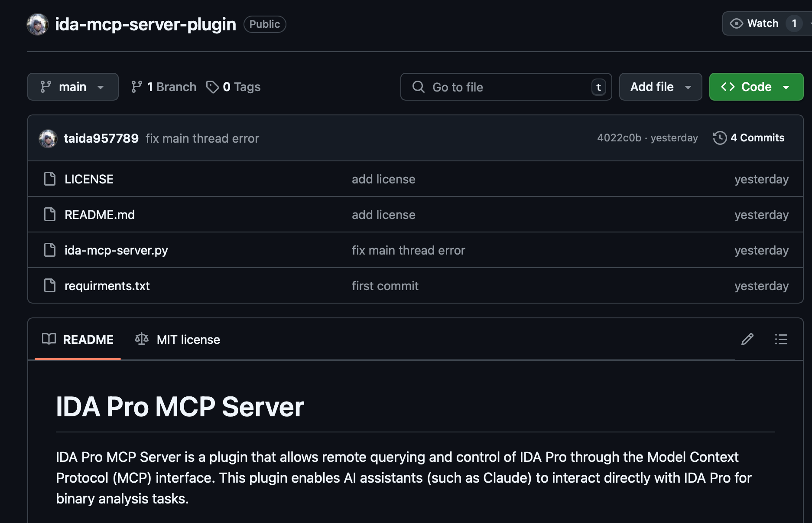The width and height of the screenshot is (812, 523).
Task: Open the main branch selector dropdown
Action: pyautogui.click(x=73, y=87)
